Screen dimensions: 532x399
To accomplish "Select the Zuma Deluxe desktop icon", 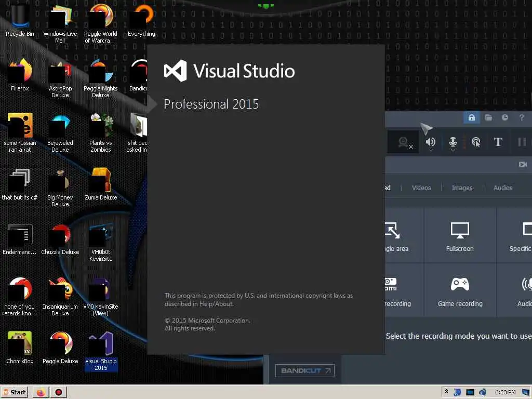I will click(x=100, y=184).
